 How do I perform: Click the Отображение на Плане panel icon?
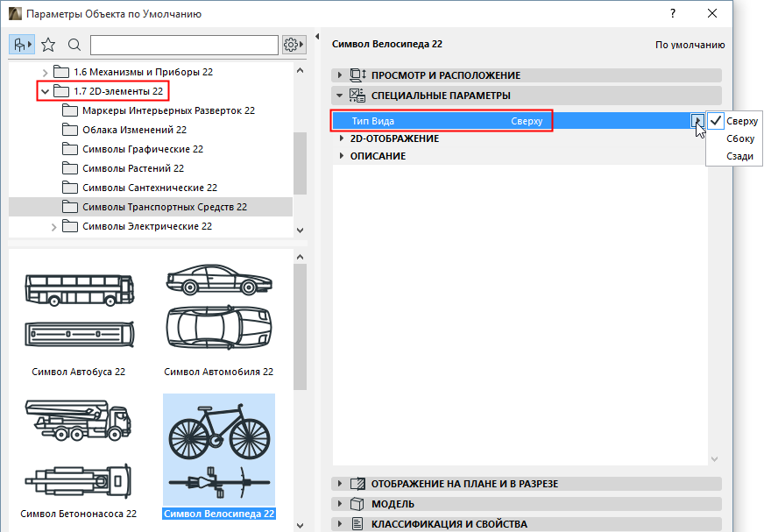(357, 484)
